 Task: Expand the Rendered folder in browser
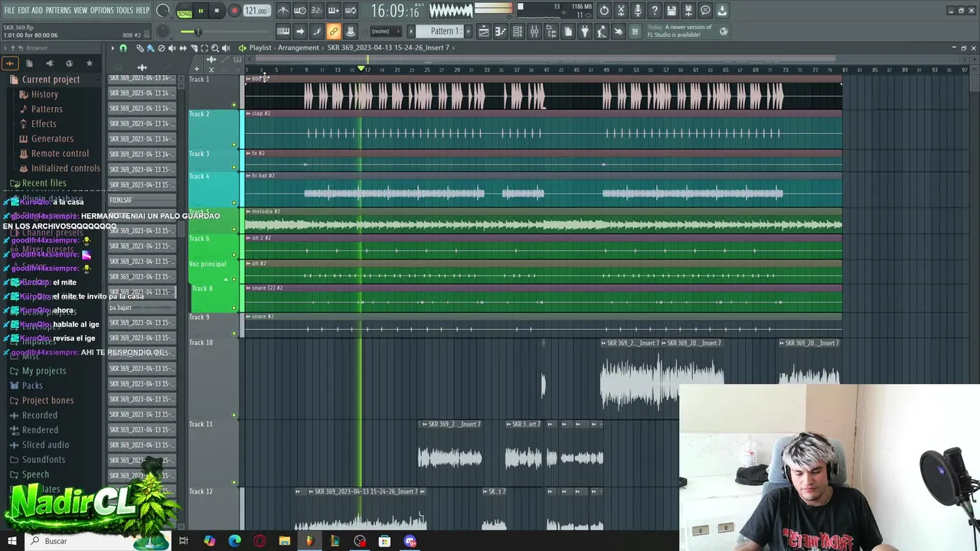(40, 430)
